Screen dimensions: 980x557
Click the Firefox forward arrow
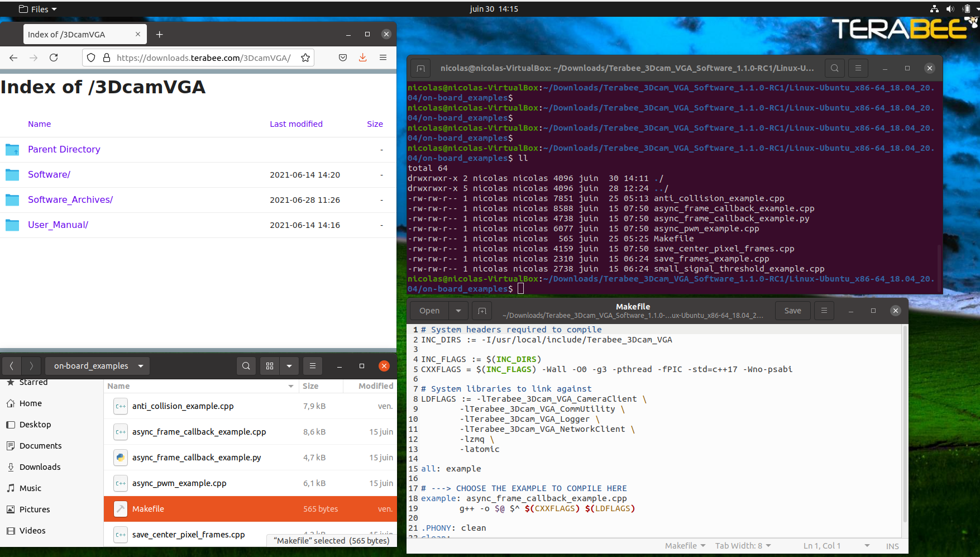[x=34, y=58]
